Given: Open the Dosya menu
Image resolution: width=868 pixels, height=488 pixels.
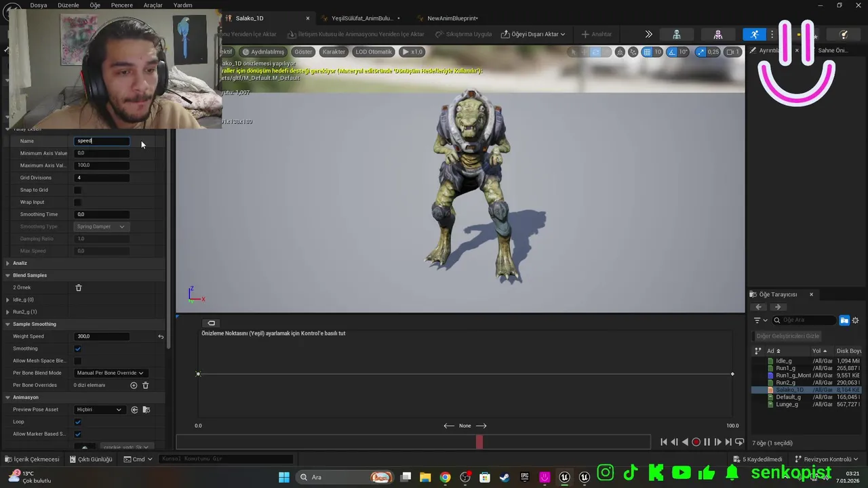Looking at the screenshot, I should [39, 5].
